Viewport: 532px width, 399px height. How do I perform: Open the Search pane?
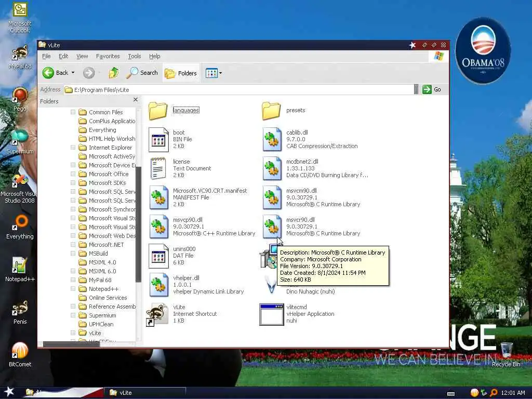click(142, 73)
